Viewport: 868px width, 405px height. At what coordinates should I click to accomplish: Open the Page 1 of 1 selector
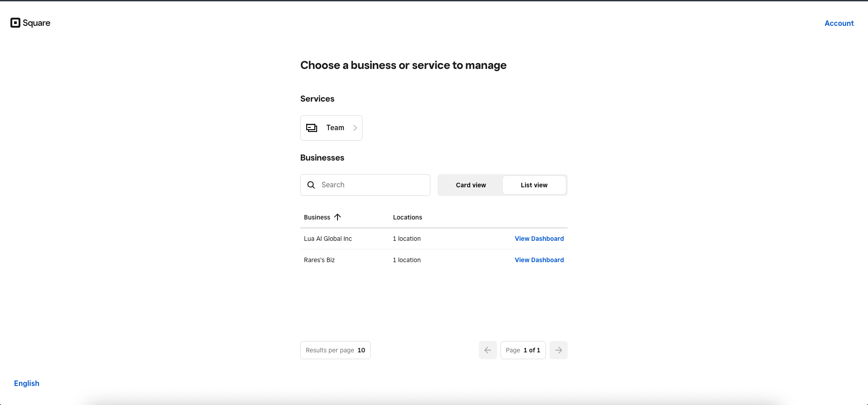[523, 350]
